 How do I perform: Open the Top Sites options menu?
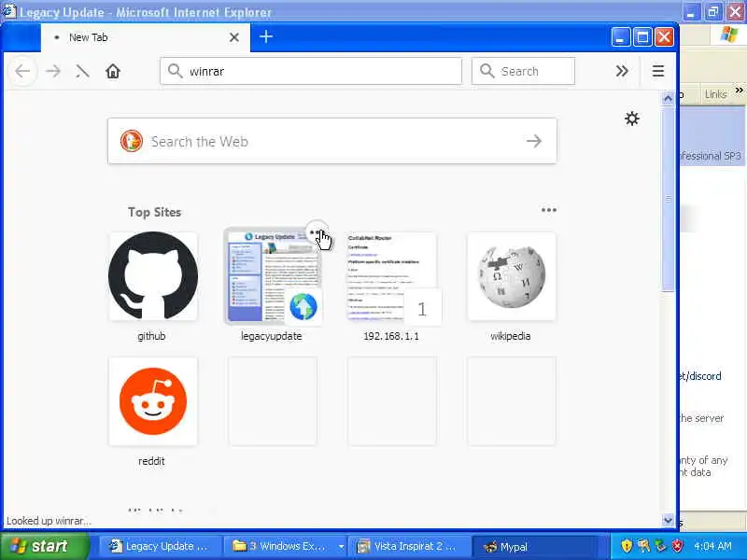click(548, 210)
